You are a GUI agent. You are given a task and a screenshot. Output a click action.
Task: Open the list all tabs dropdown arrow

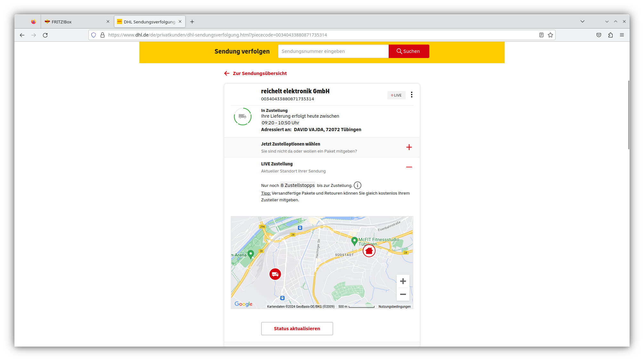[x=582, y=21]
